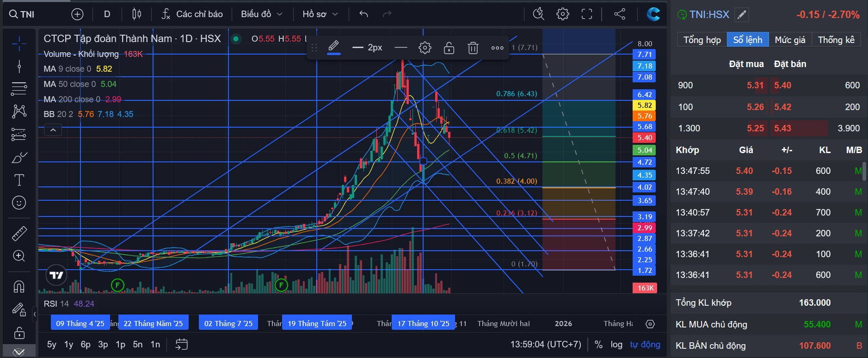Screen dimensions: 868x358
Task: Click the 2.99 MA 200 pink price label
Action: [x=645, y=228]
